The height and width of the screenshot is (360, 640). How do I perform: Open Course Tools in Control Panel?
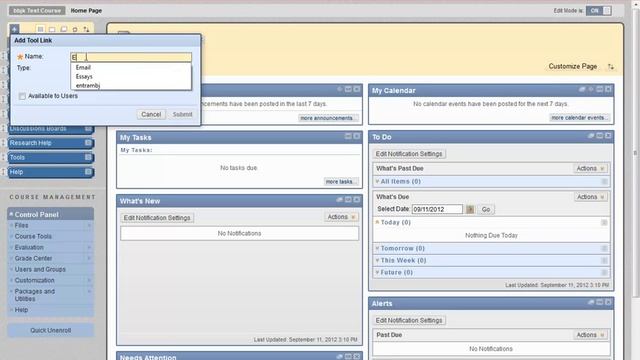[33, 236]
